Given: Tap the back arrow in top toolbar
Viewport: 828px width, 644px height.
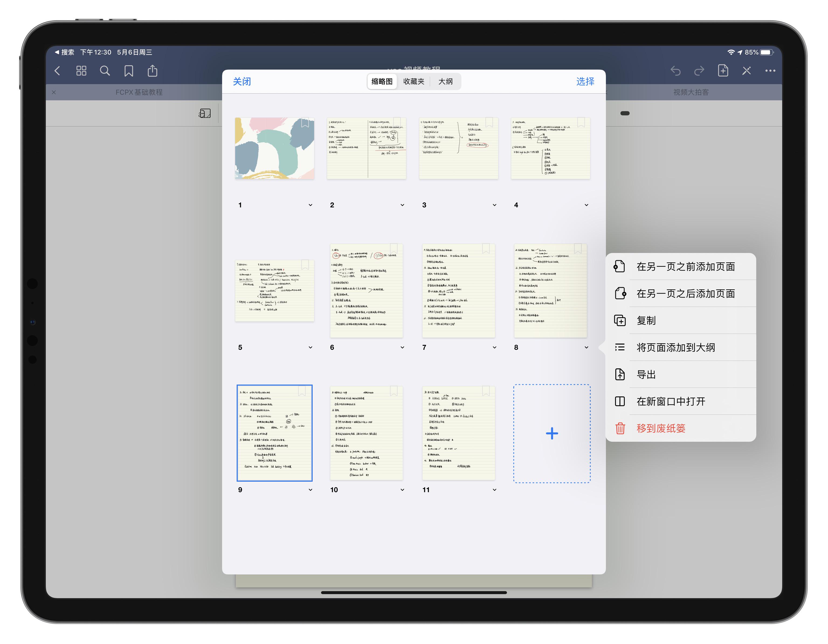Looking at the screenshot, I should pyautogui.click(x=58, y=71).
